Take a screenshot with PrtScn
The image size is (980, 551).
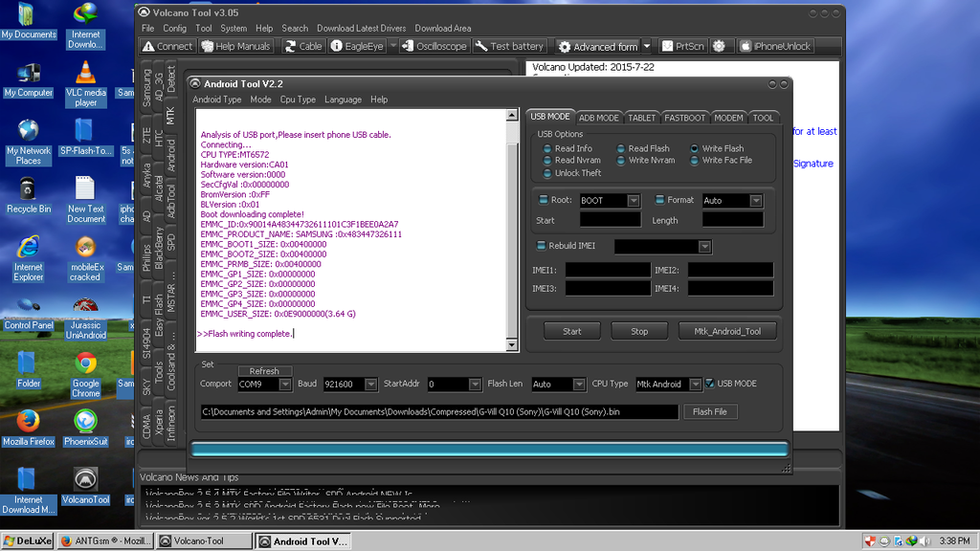pyautogui.click(x=682, y=46)
